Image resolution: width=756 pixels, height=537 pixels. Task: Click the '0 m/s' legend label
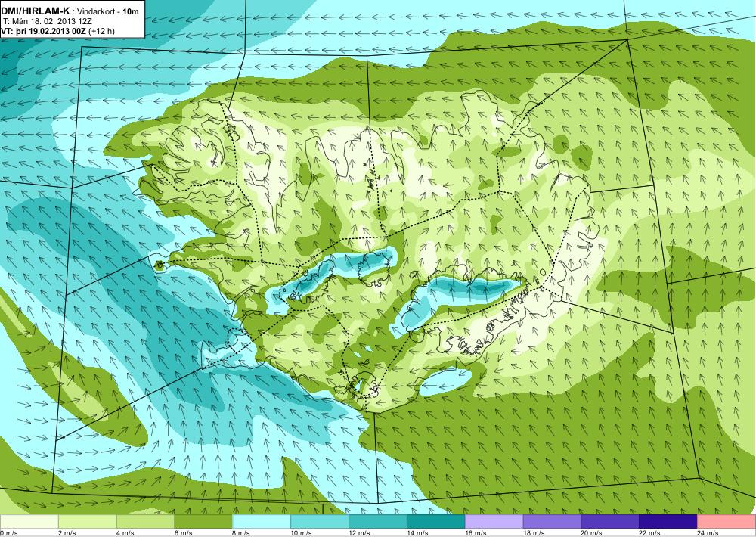click(x=8, y=533)
